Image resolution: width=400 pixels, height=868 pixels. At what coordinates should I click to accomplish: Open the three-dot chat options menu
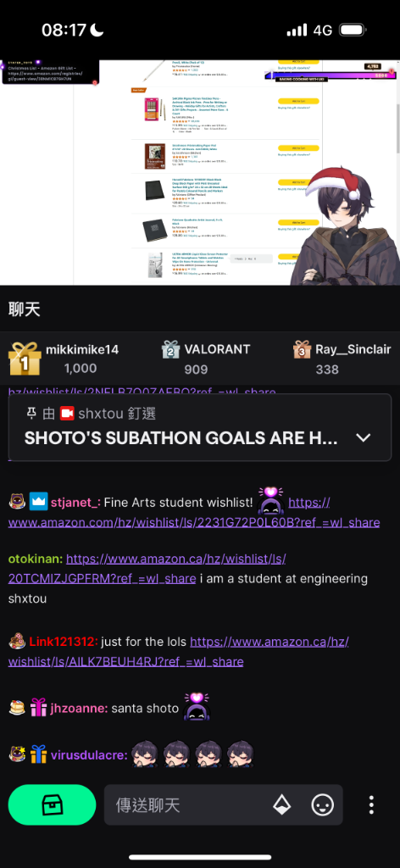coord(372,804)
